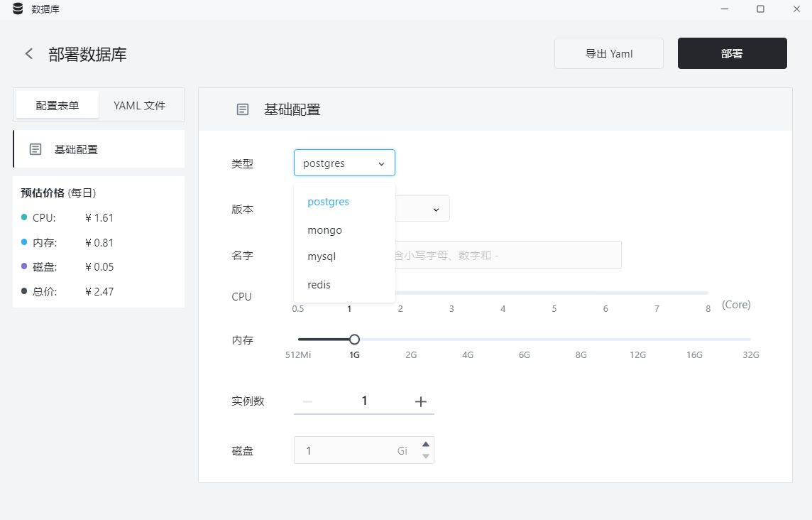Viewport: 812px width, 520px height.
Task: Click the 部署 deploy button
Action: coord(733,53)
